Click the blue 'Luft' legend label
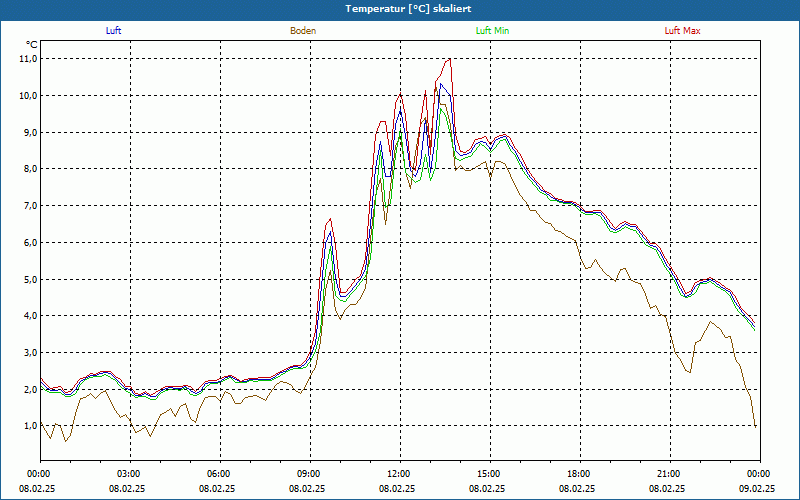 click(113, 31)
